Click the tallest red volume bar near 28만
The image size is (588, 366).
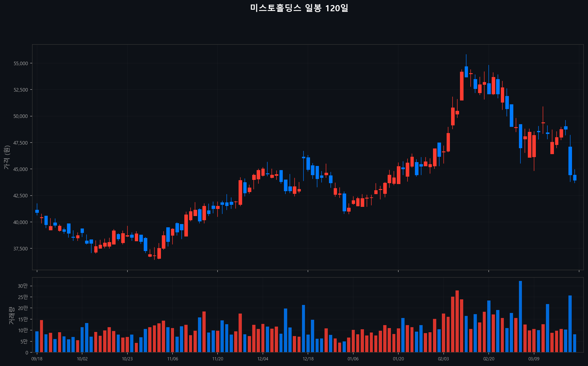[457, 322]
